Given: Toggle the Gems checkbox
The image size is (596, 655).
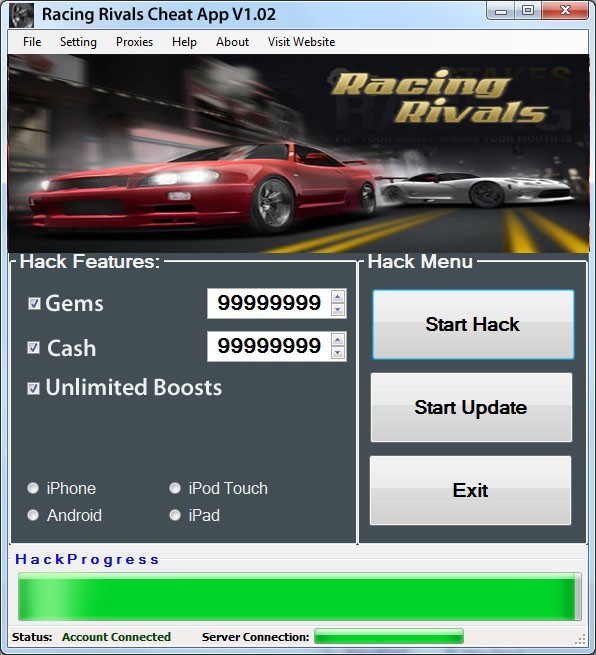Looking at the screenshot, I should [34, 303].
